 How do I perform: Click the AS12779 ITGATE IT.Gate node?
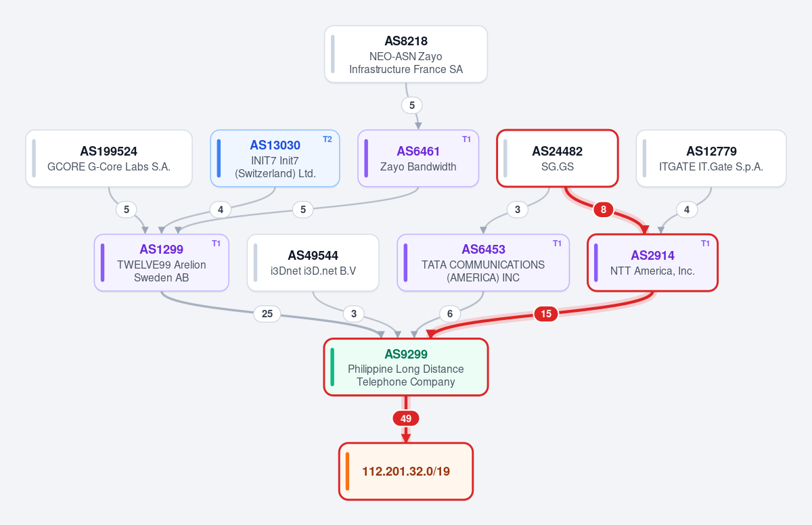[711, 158]
